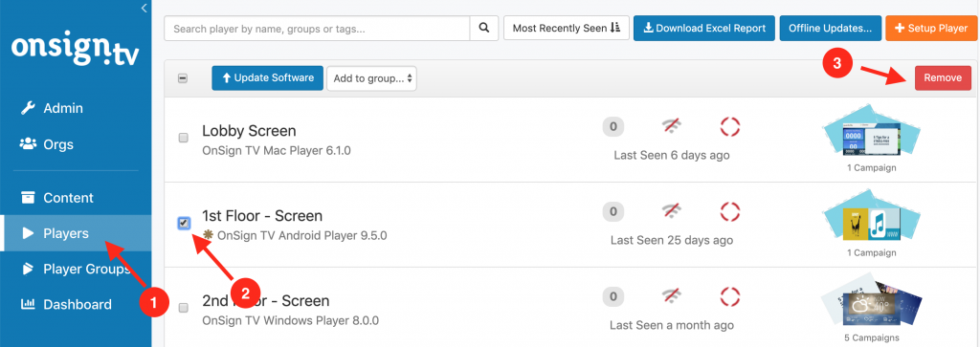Click 'Last Seen 6 days ago' text

pyautogui.click(x=671, y=156)
